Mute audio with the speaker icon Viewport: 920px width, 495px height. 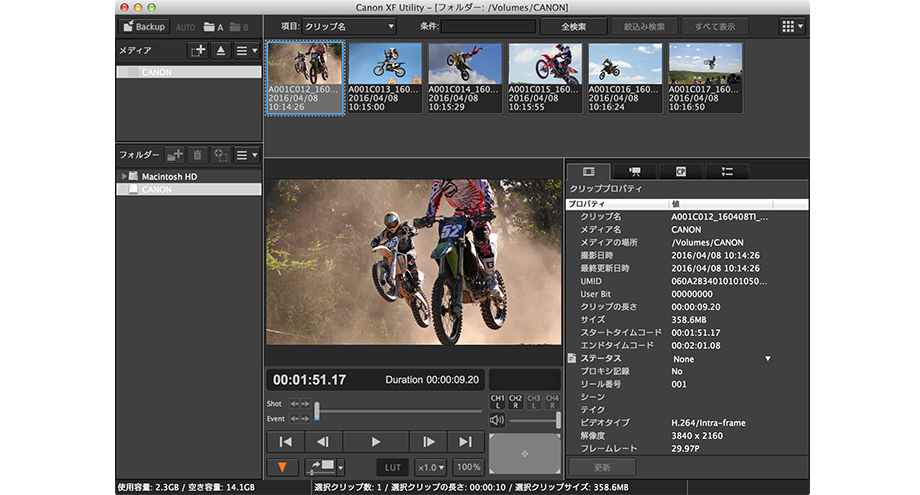(x=495, y=420)
